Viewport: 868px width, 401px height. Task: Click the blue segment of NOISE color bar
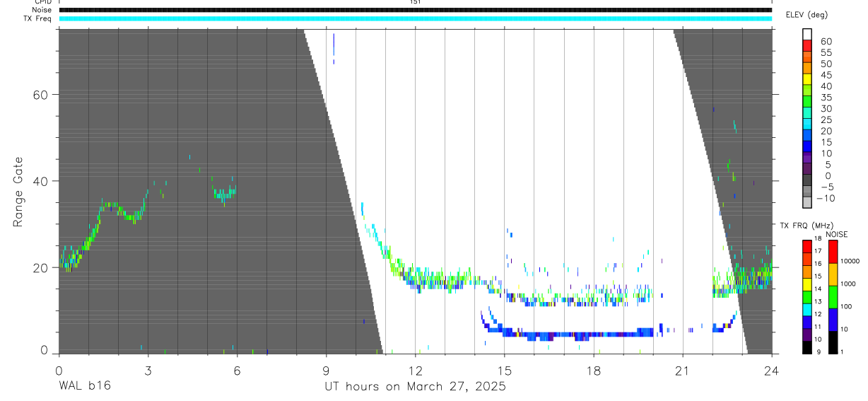pos(833,320)
